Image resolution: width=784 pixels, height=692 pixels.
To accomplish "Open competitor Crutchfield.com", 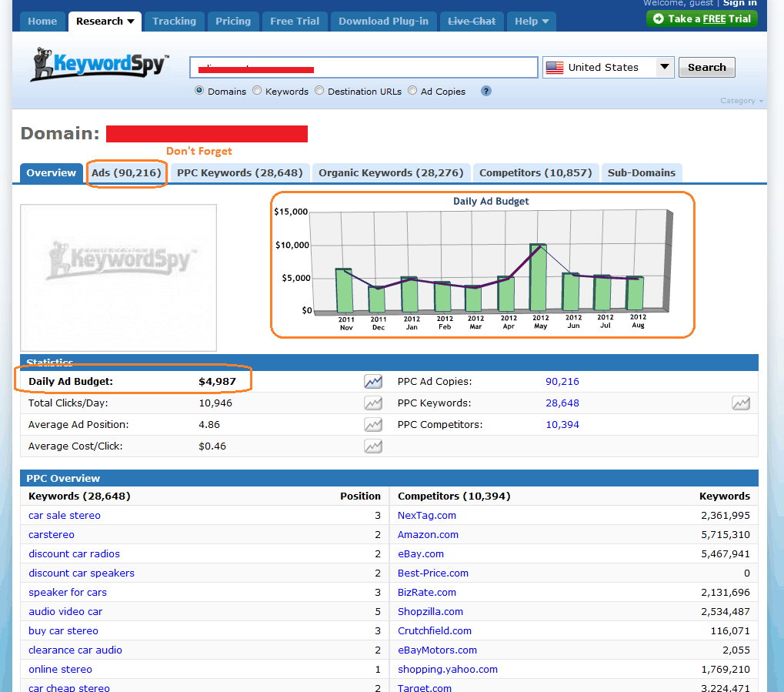I will point(435,631).
